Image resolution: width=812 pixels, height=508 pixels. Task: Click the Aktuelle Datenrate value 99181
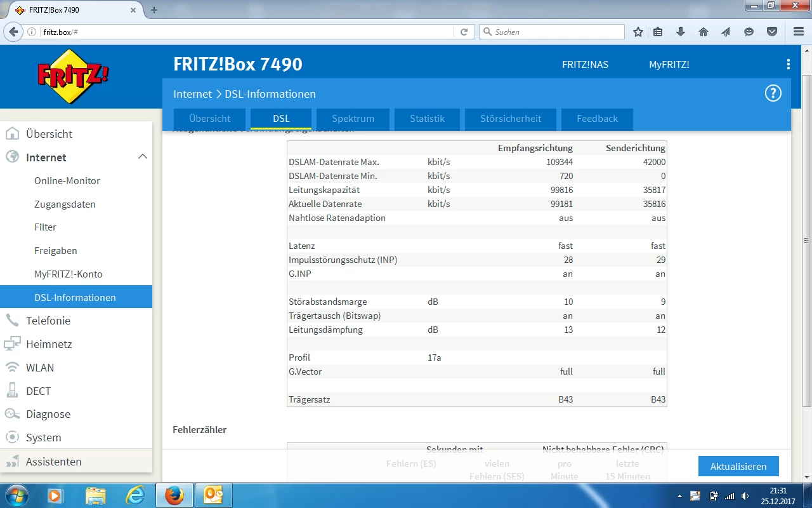click(561, 204)
